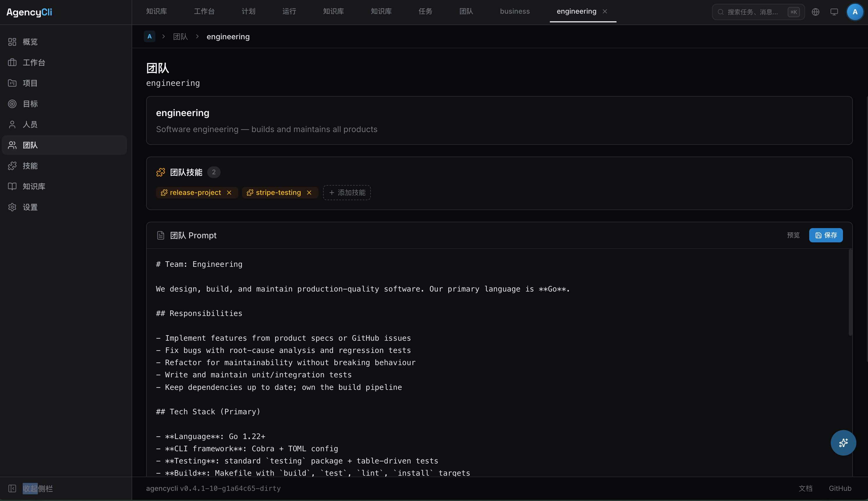The image size is (868, 501).
Task: Open 目标 goals in sidebar
Action: coord(30,104)
